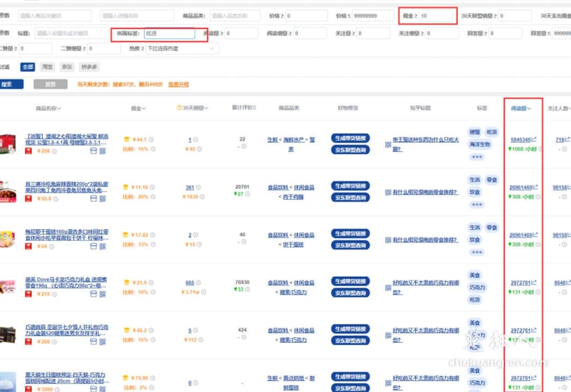Click the external link icon next to 716 followers
The width and height of the screenshot is (571, 392).
coord(567,139)
